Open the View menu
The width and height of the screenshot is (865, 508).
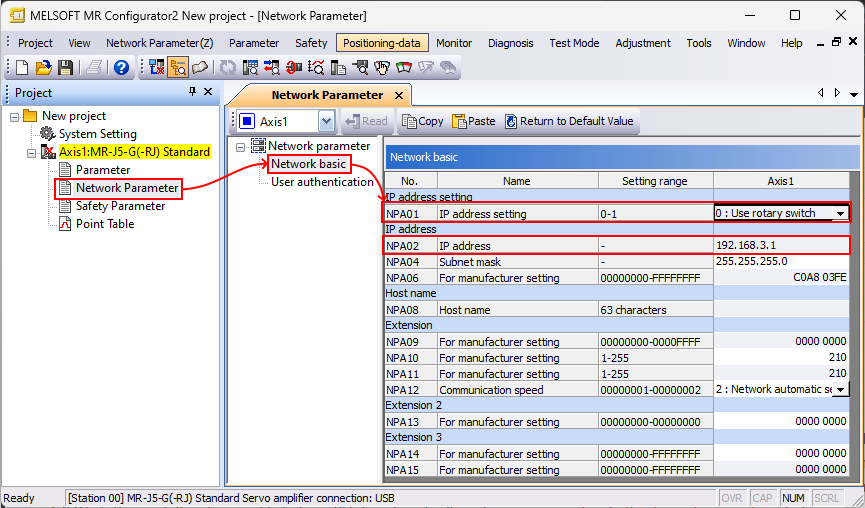click(79, 43)
